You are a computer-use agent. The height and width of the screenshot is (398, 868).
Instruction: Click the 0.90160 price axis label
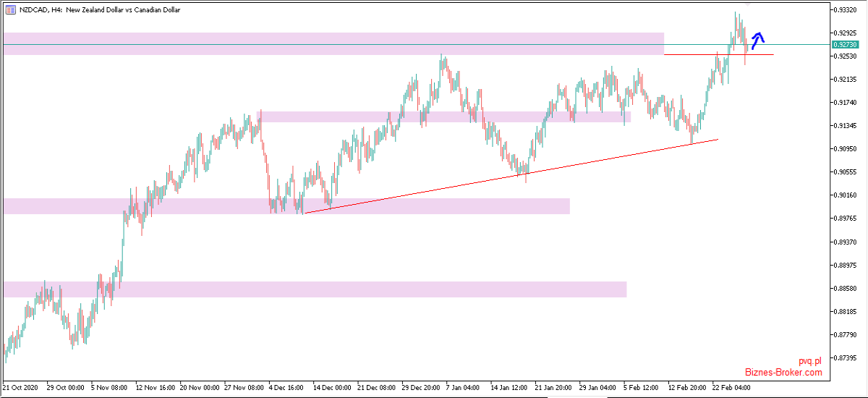[x=845, y=195]
